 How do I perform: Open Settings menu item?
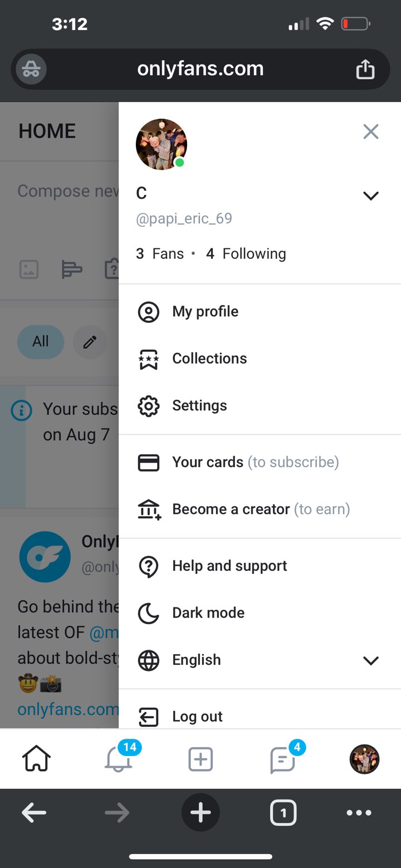coord(199,406)
